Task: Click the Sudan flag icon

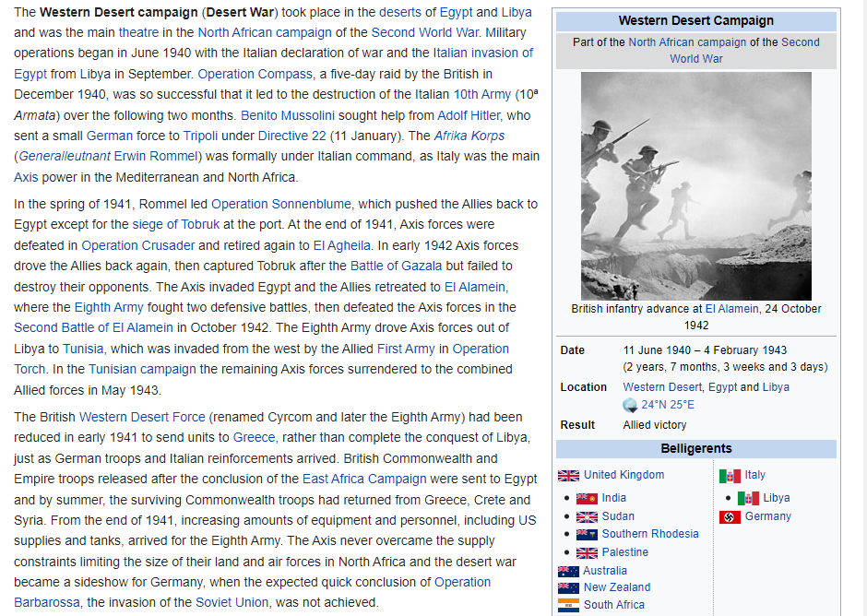Action: tap(587, 517)
